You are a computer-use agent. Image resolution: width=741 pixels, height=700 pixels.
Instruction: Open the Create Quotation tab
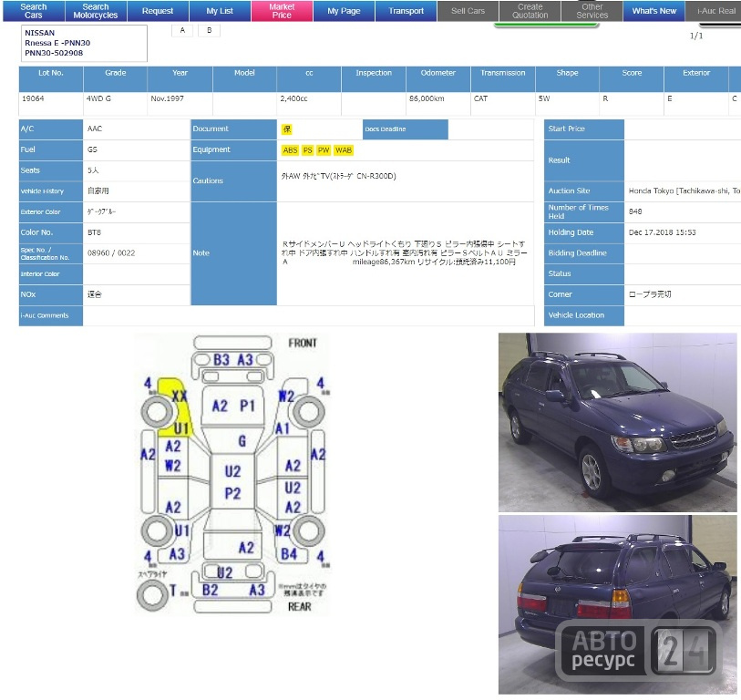(x=530, y=11)
